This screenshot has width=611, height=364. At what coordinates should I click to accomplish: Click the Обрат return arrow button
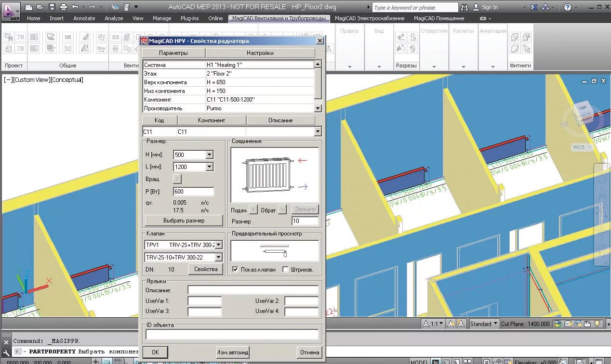(282, 209)
